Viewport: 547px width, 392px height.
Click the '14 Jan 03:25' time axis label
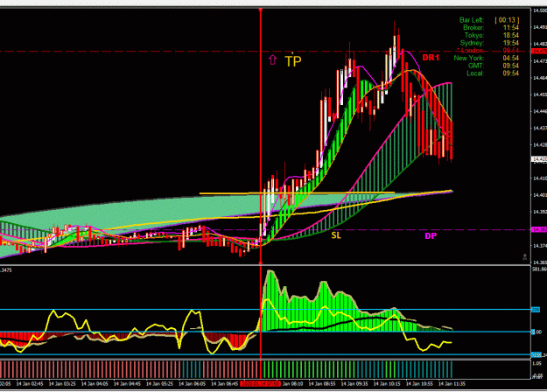pos(62,383)
